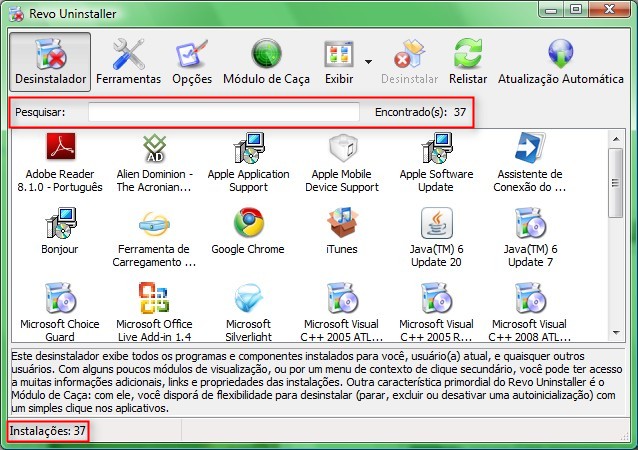Screen dimensions: 638x450
Task: Select Microsoft Visual C++ 2005 ATL icon
Action: 342,298
